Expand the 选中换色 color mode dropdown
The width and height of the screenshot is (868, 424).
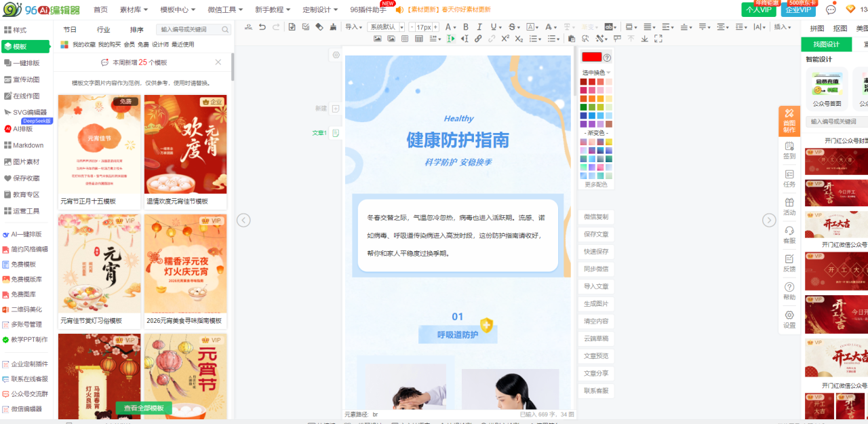click(x=597, y=73)
